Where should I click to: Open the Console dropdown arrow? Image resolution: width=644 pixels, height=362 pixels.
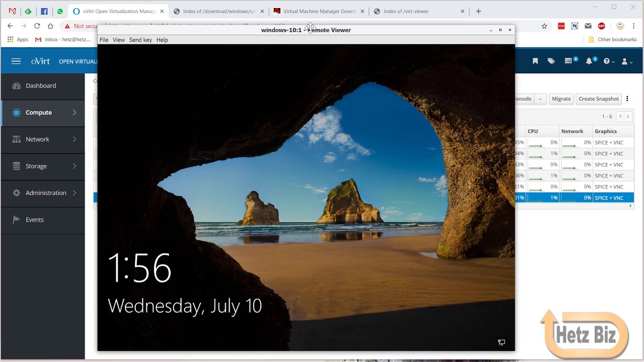tap(540, 99)
